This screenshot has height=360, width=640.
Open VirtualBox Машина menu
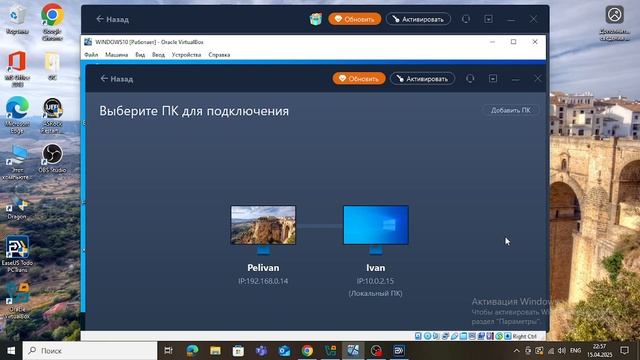point(117,55)
